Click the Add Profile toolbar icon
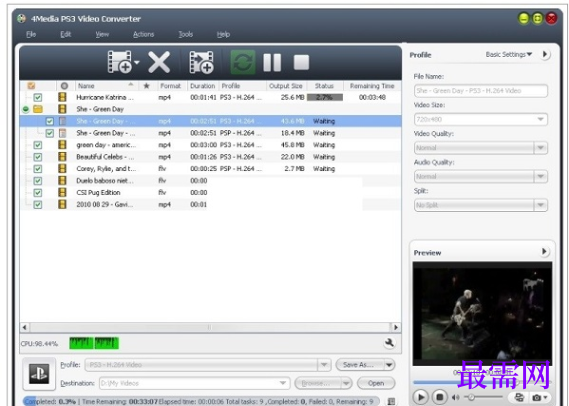This screenshot has height=406, width=569. 201,62
